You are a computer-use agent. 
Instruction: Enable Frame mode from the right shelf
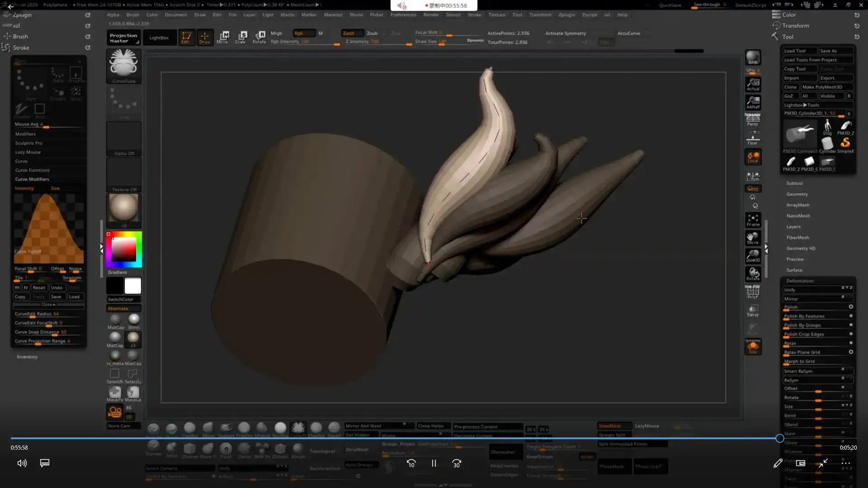pyautogui.click(x=753, y=221)
